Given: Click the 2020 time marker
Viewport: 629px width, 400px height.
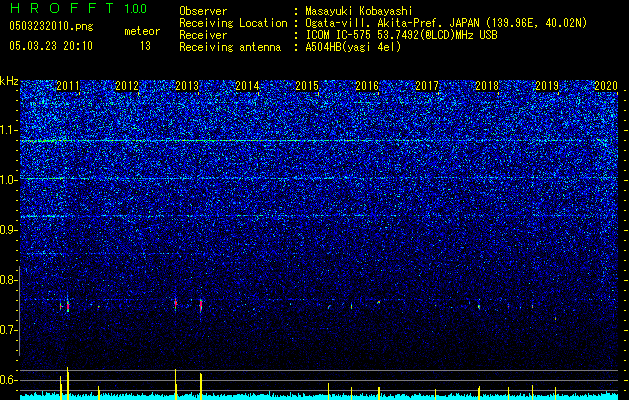Looking at the screenshot, I should pyautogui.click(x=606, y=85).
